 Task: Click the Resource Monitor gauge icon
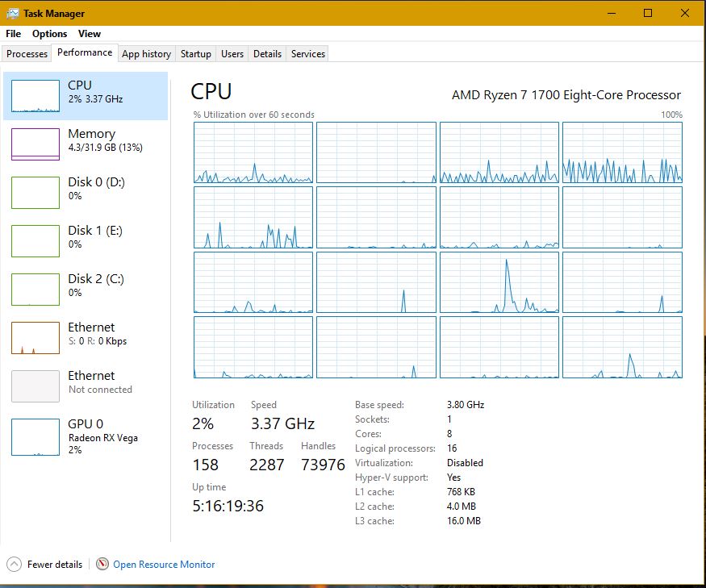(x=102, y=564)
